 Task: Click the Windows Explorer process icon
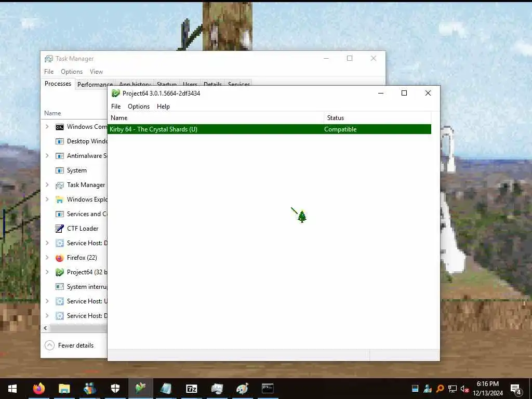pos(60,199)
